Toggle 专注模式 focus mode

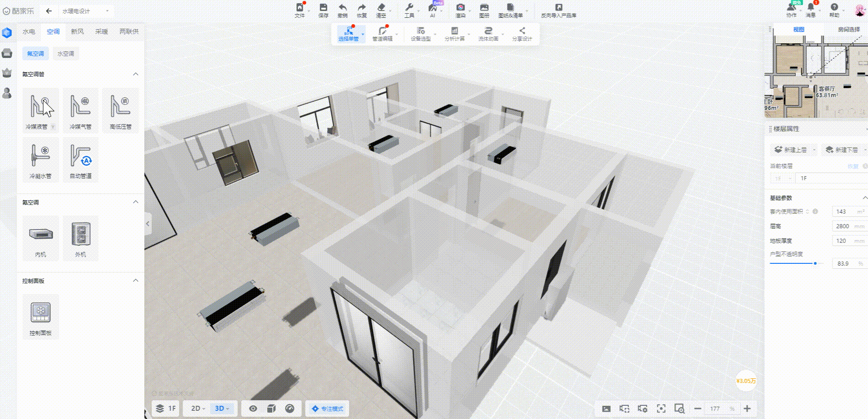tap(328, 409)
